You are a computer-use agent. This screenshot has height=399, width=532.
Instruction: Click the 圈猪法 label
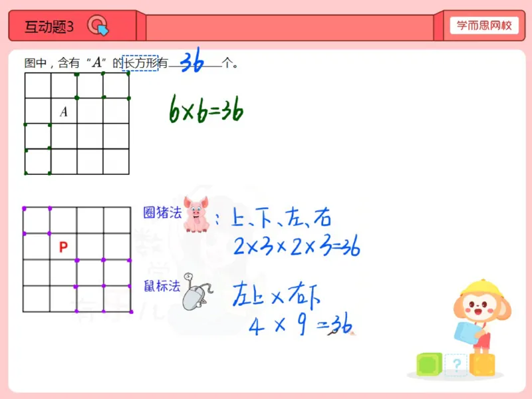pyautogui.click(x=162, y=213)
